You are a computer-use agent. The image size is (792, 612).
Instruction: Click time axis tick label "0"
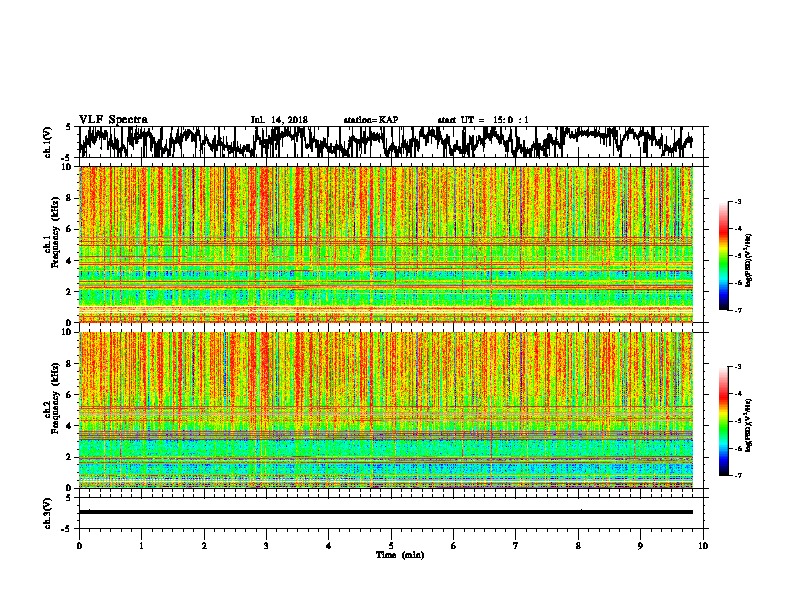tap(79, 546)
